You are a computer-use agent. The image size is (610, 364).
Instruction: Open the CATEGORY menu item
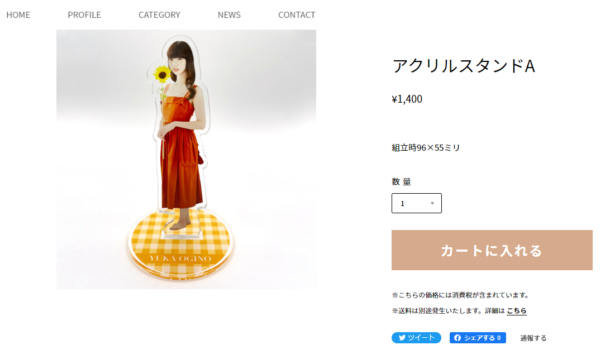point(160,15)
